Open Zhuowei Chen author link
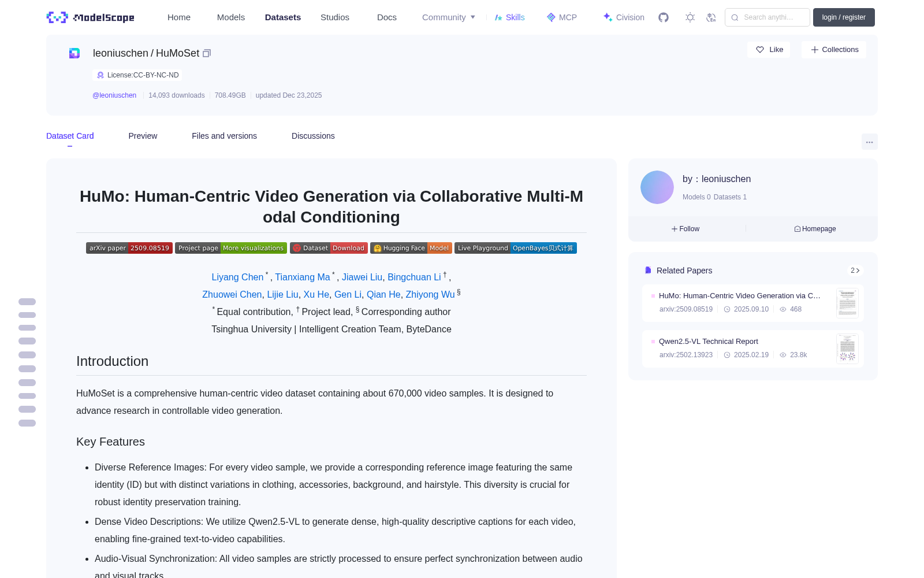Image resolution: width=924 pixels, height=578 pixels. pos(232,295)
